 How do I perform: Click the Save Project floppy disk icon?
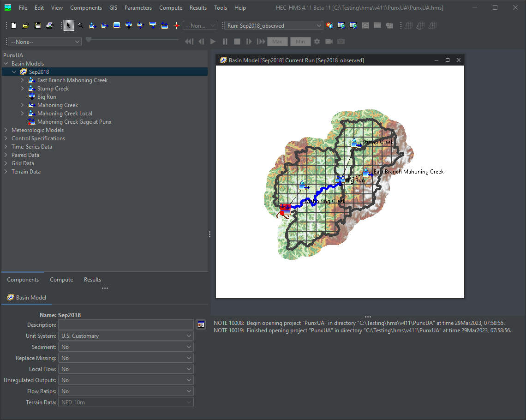pos(38,26)
